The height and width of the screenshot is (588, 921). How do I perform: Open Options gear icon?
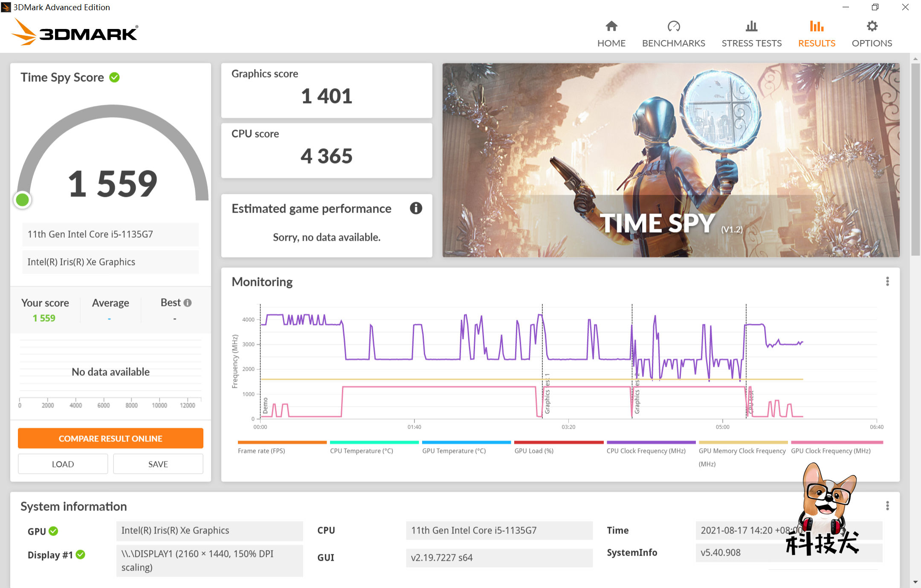click(x=872, y=26)
